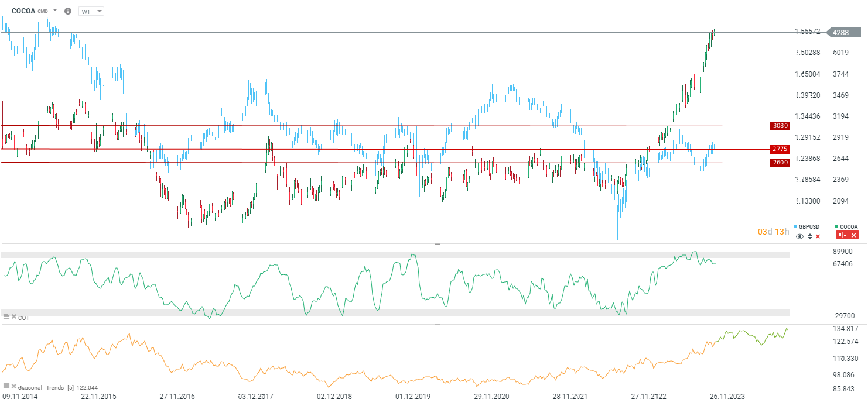The image size is (868, 406).
Task: Click the 22.11.2015 date label
Action: [98, 397]
